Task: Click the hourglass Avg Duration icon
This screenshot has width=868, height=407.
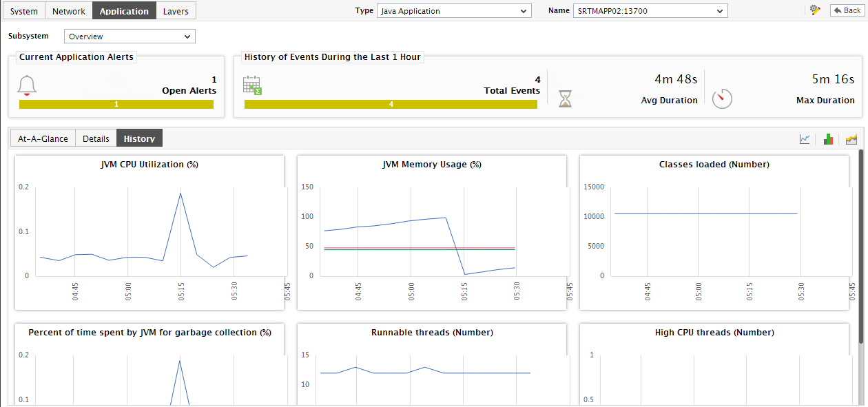Action: coord(565,99)
